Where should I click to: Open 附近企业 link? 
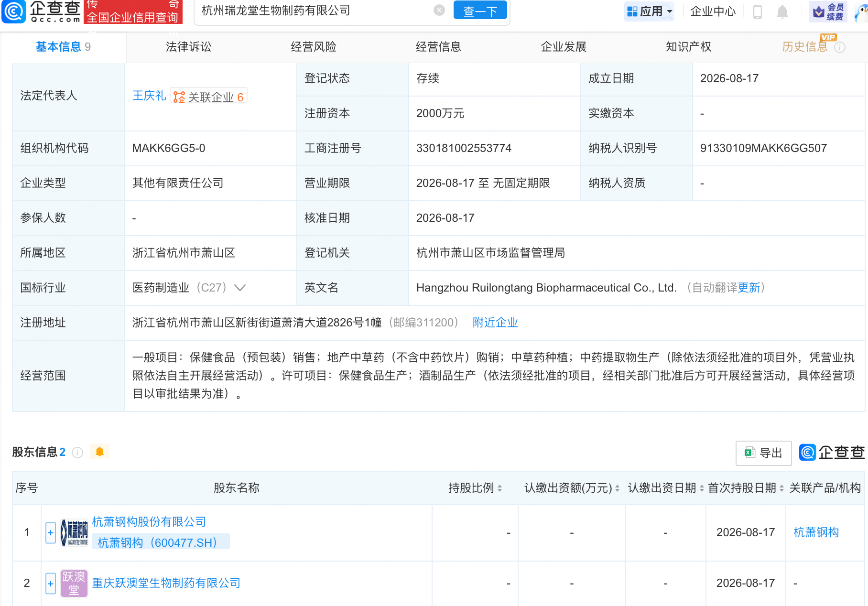click(x=495, y=323)
